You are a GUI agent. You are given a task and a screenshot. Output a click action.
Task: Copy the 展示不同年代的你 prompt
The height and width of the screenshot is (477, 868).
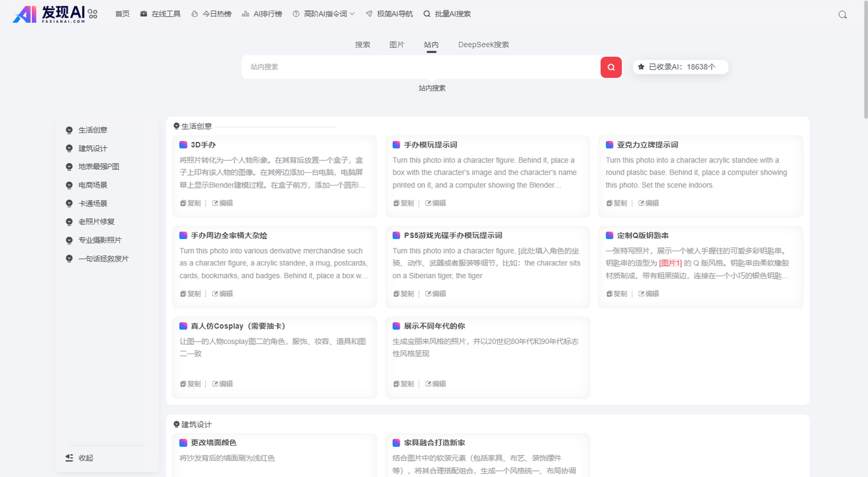click(x=404, y=384)
